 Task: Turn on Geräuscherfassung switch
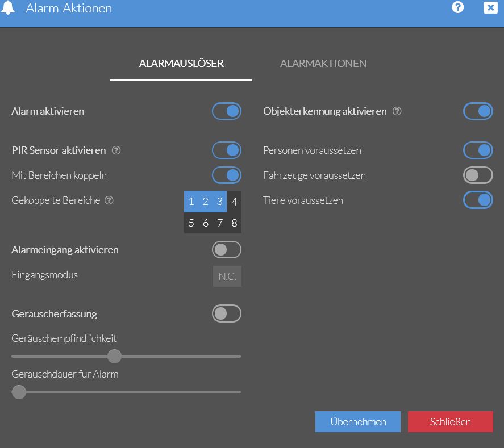pos(227,313)
